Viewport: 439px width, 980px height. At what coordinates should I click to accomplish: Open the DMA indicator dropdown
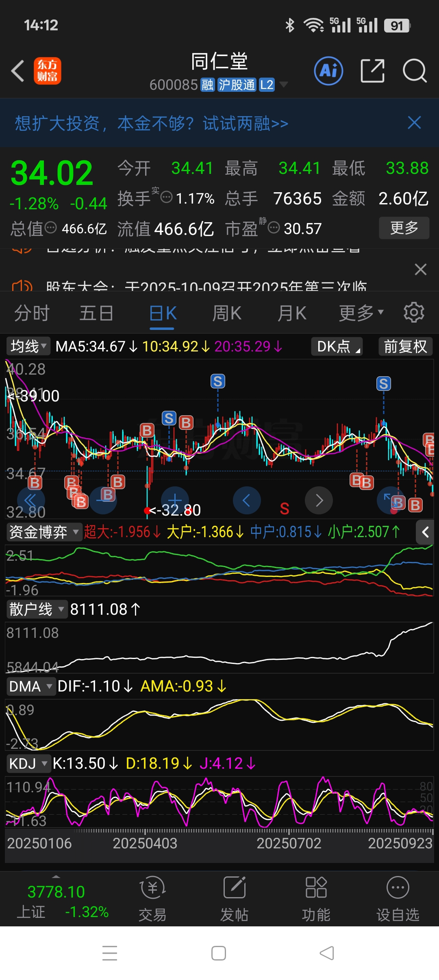tap(30, 686)
